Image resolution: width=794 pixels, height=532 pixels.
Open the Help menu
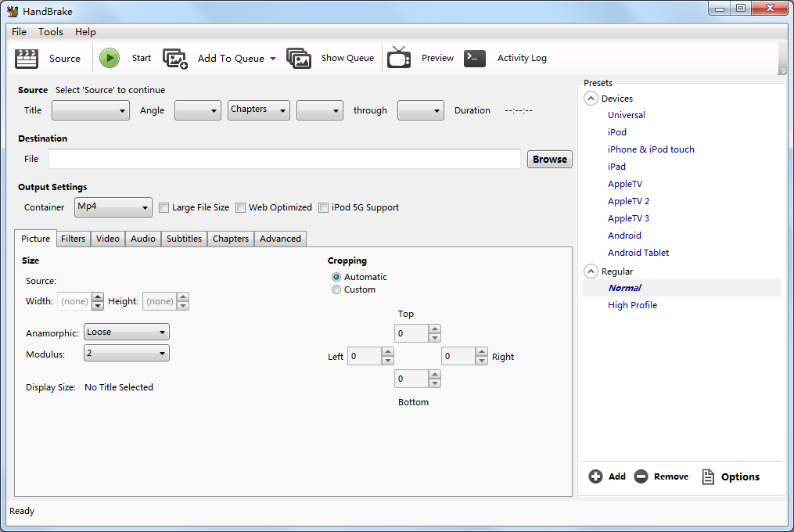click(x=85, y=32)
